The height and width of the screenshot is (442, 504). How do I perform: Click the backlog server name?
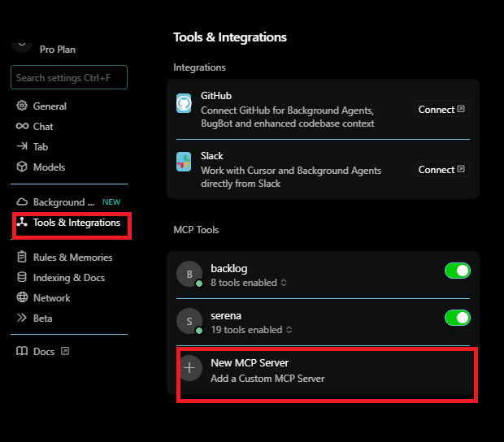(x=229, y=269)
